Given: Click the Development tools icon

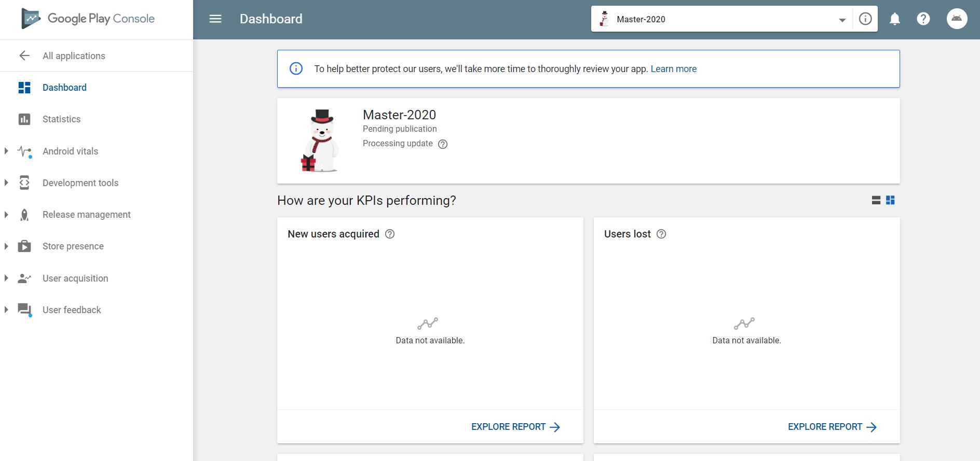Looking at the screenshot, I should pyautogui.click(x=24, y=183).
